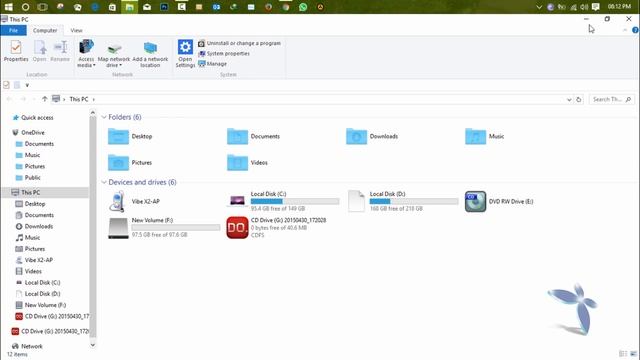Click This PC in the address breadcrumb
The width and height of the screenshot is (640, 360).
pos(79,99)
